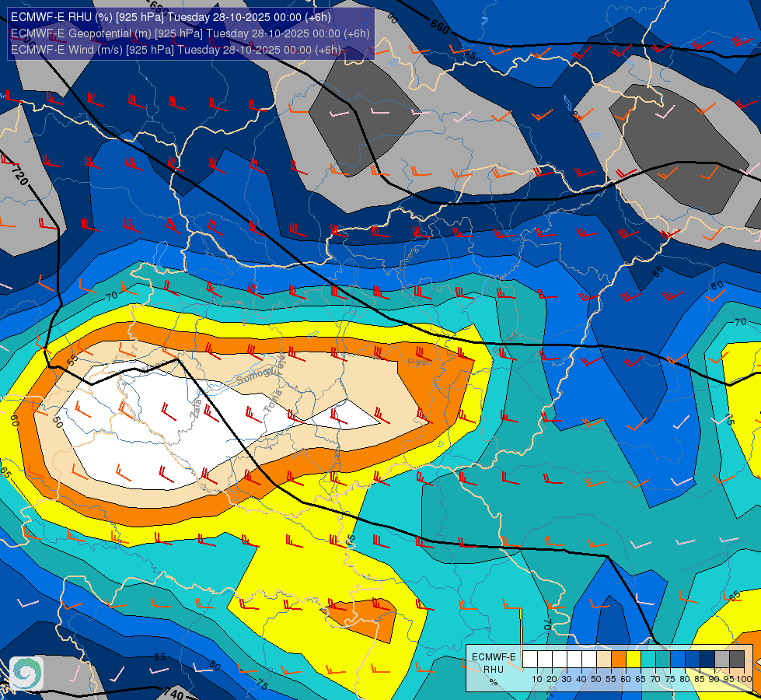Click the 660 geopotential contour label
The width and height of the screenshot is (761, 700).
coord(440,26)
